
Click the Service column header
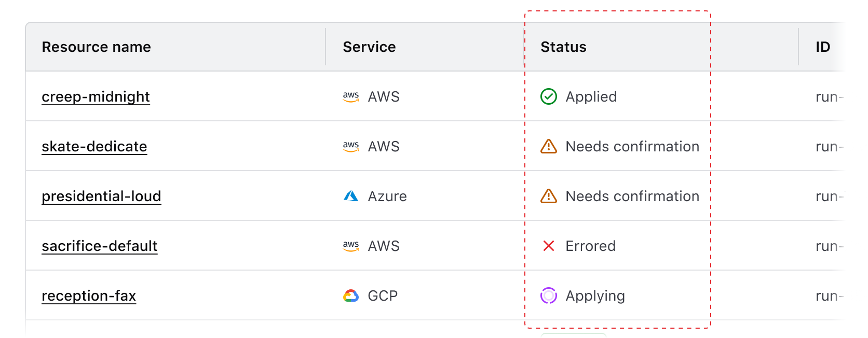(x=369, y=47)
